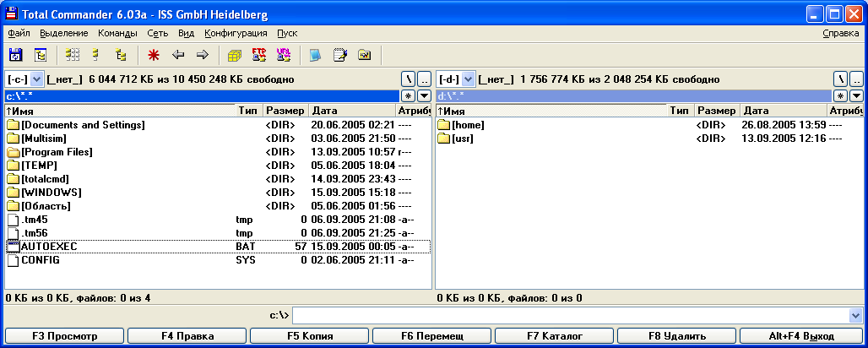Switch to brief file view icon
Viewport: 868px width, 348px height.
[x=73, y=54]
